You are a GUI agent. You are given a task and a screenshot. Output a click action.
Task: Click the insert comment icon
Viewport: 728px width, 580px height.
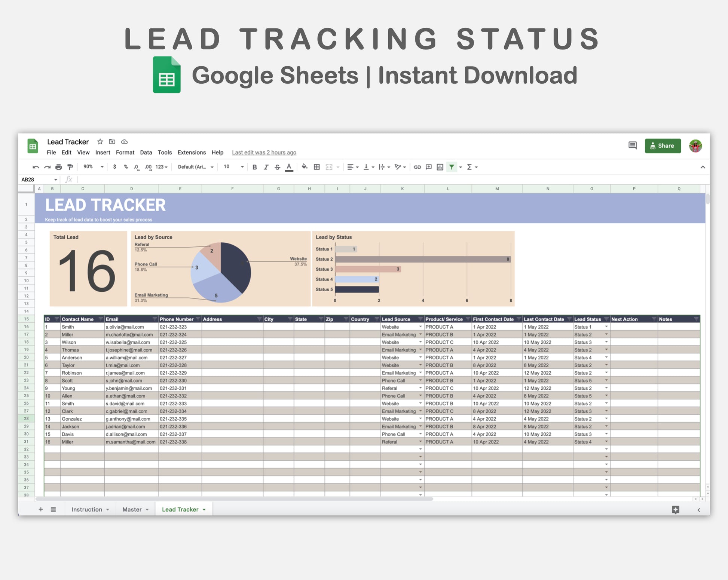pos(429,167)
